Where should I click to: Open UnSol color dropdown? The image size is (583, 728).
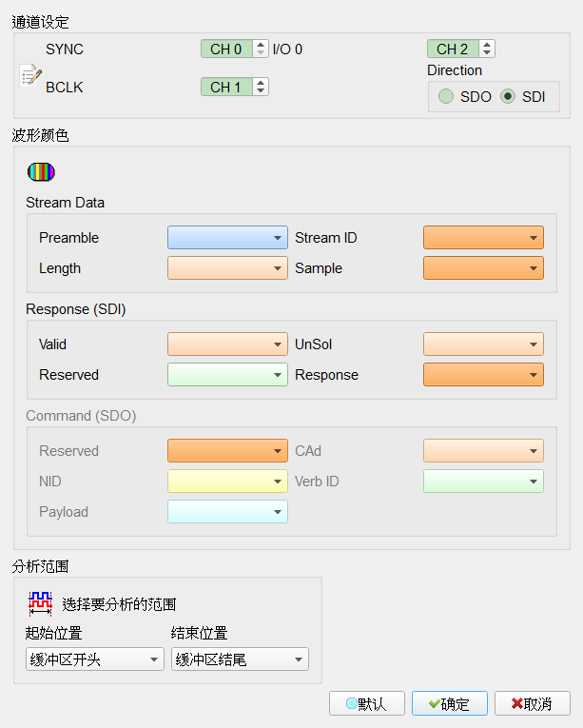click(483, 344)
